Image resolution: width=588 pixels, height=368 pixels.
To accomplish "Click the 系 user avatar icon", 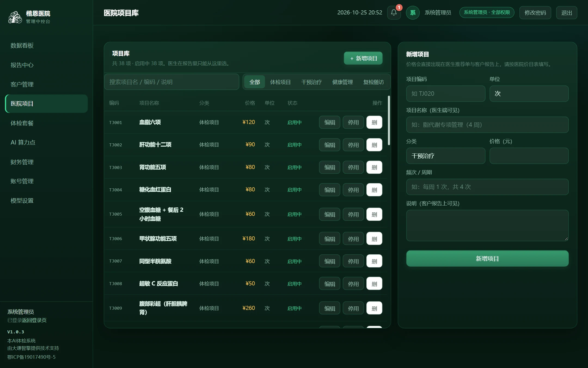I will pos(413,13).
